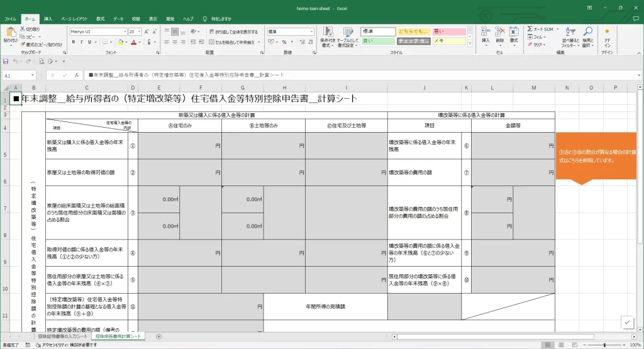
Task: Open the font name dropdown Meiryo UI
Action: point(97,31)
